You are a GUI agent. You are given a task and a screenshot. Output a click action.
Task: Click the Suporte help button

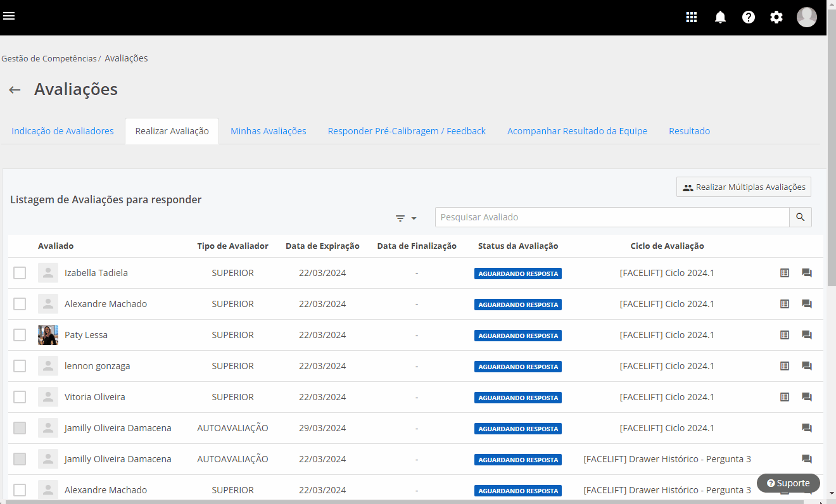(x=788, y=483)
